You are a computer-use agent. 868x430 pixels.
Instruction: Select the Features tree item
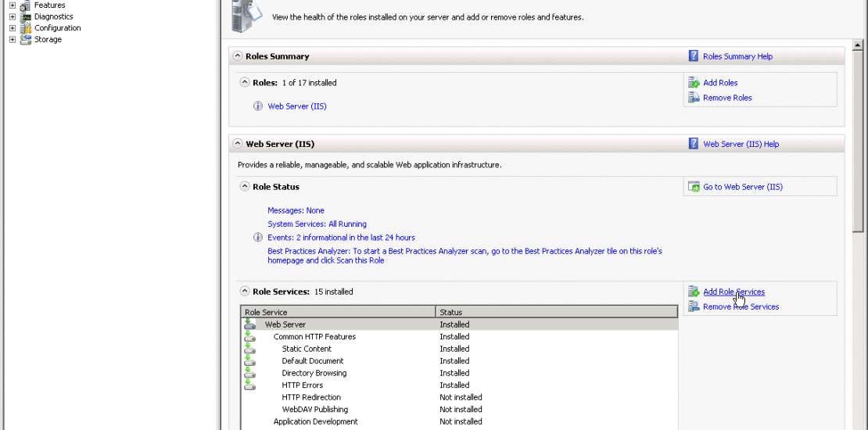pyautogui.click(x=50, y=5)
